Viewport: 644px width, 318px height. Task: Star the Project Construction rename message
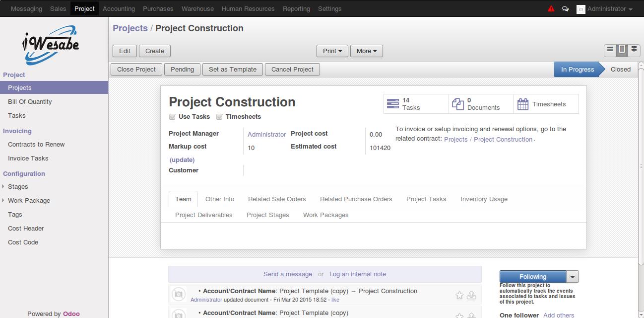click(x=459, y=295)
